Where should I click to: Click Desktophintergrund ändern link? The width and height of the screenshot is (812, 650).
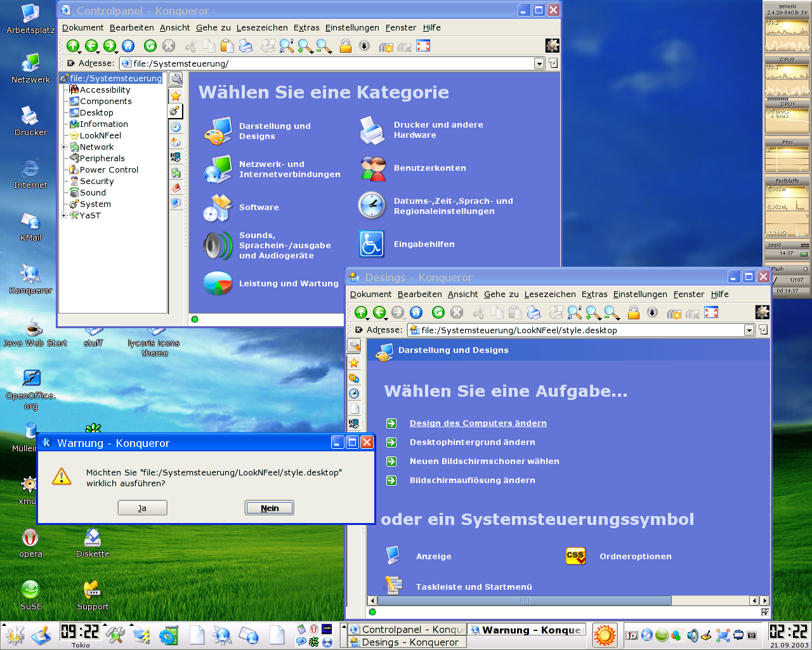pos(472,442)
